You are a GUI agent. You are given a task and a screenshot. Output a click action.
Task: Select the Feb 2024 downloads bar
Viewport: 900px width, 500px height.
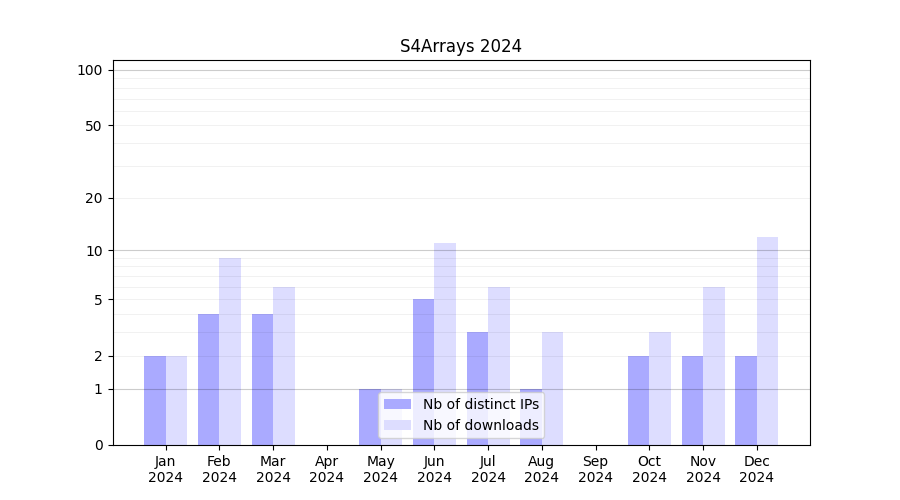tap(230, 351)
